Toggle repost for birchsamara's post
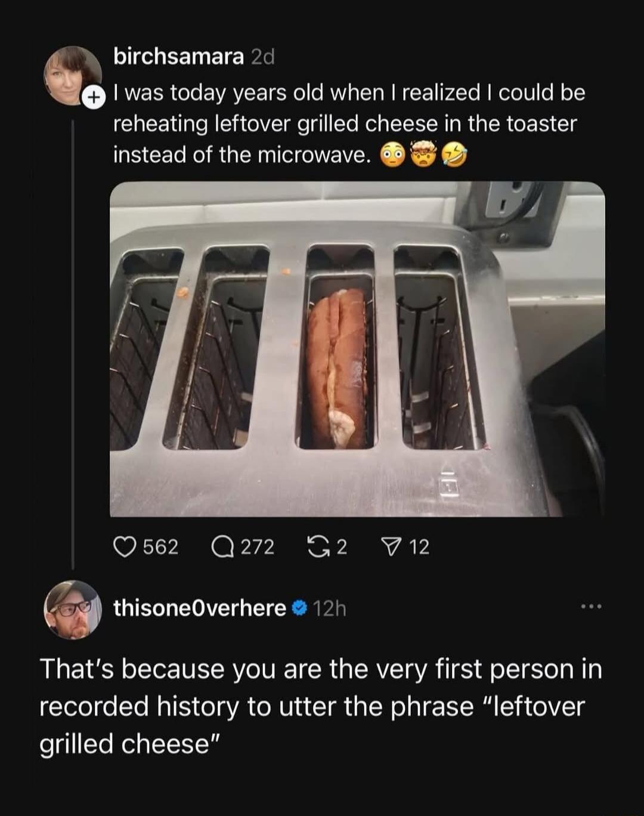This screenshot has width=644, height=816. [x=318, y=546]
